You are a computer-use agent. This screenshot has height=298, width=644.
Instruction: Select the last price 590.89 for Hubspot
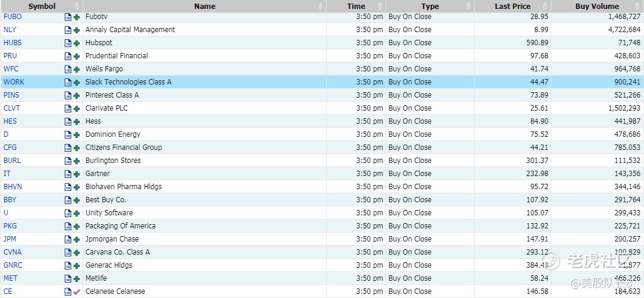pyautogui.click(x=537, y=43)
